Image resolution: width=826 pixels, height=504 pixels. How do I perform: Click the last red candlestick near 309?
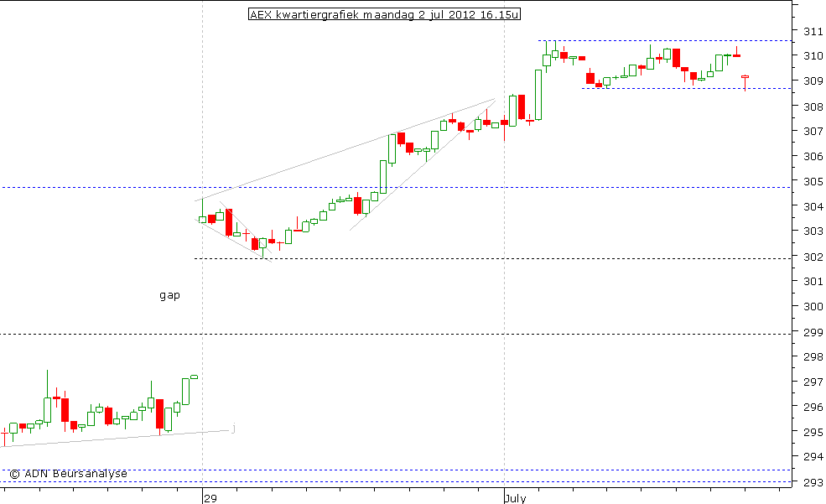pos(745,83)
